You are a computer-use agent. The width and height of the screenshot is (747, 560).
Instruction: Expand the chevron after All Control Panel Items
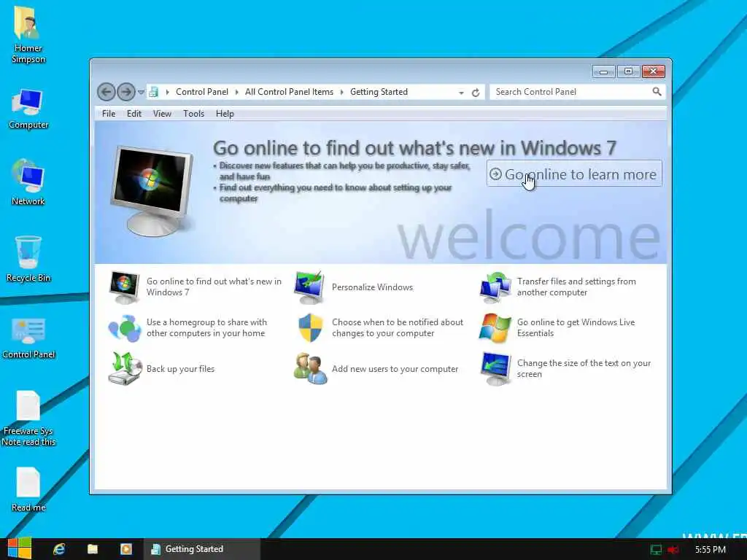341,92
